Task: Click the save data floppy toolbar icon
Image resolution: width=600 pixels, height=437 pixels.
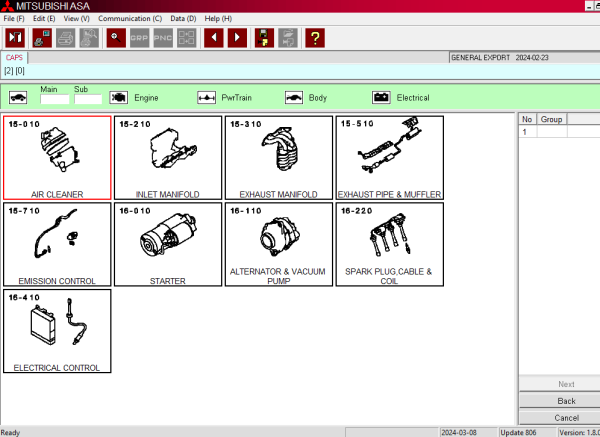Action: (264, 38)
